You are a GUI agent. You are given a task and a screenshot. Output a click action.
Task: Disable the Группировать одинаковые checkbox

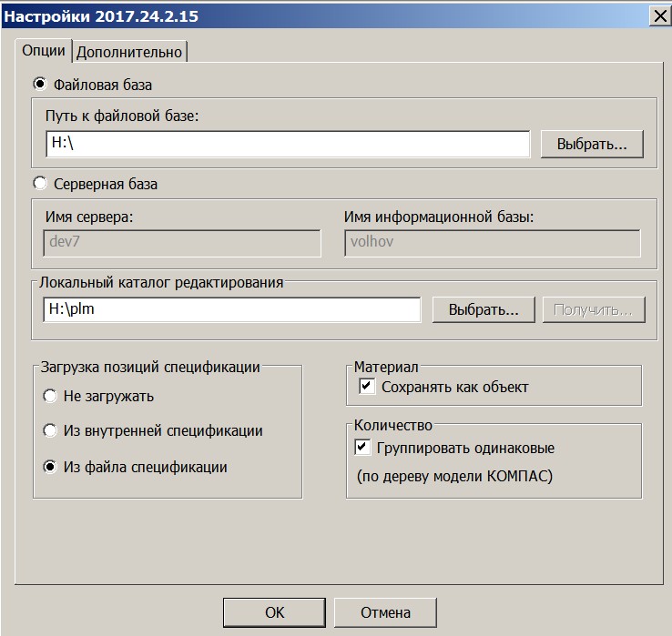tap(363, 448)
